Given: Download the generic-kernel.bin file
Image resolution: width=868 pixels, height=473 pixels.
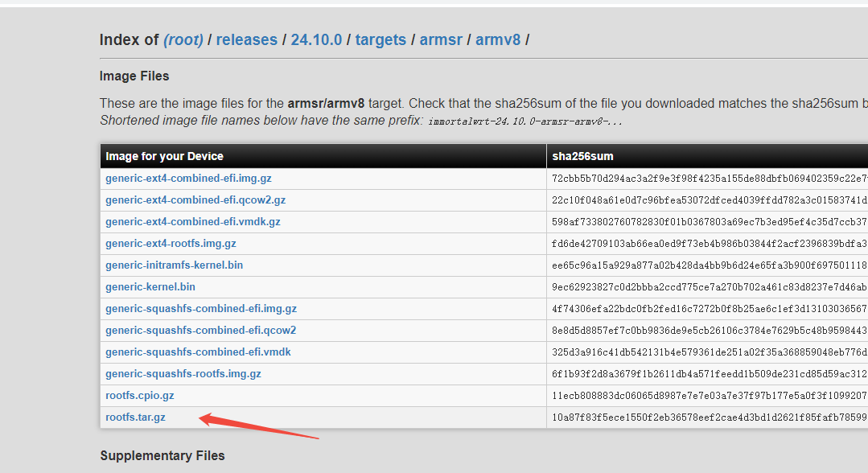Looking at the screenshot, I should [150, 286].
